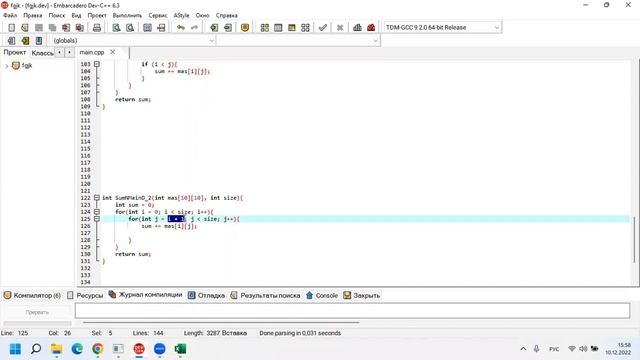Image resolution: width=640 pixels, height=360 pixels.
Task: Click the orange shield toolbar icon
Action: (245, 28)
